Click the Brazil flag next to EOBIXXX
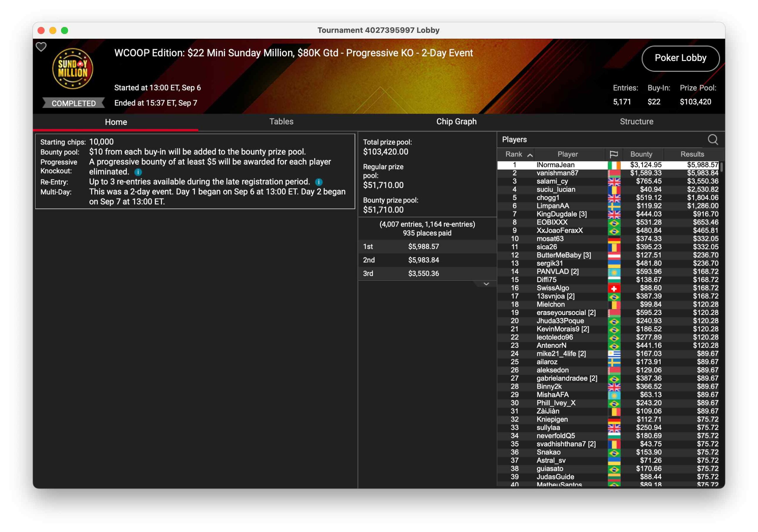 [x=614, y=222]
